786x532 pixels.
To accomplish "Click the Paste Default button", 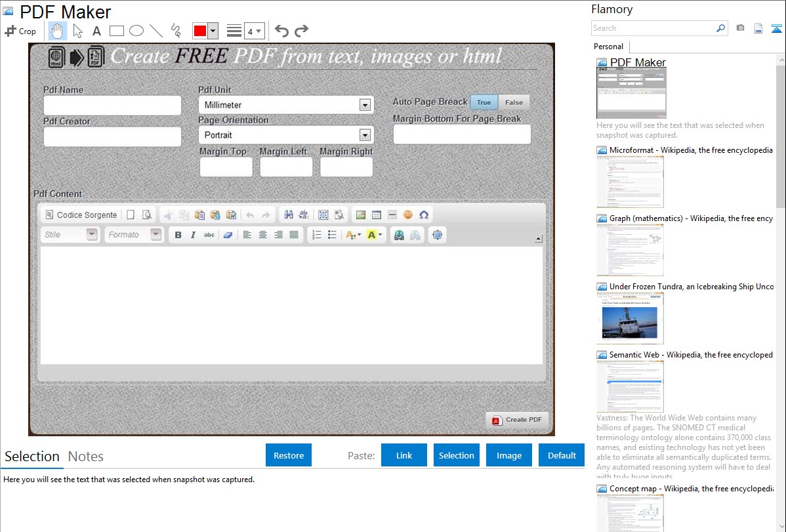I will [x=562, y=455].
